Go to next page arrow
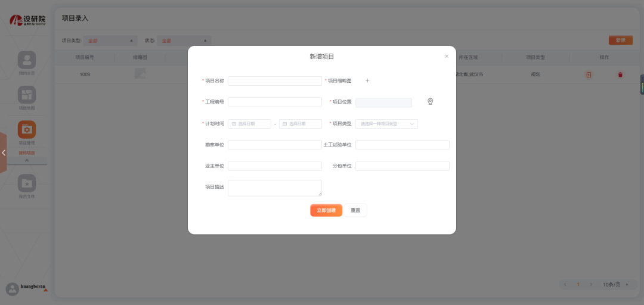 [591, 285]
